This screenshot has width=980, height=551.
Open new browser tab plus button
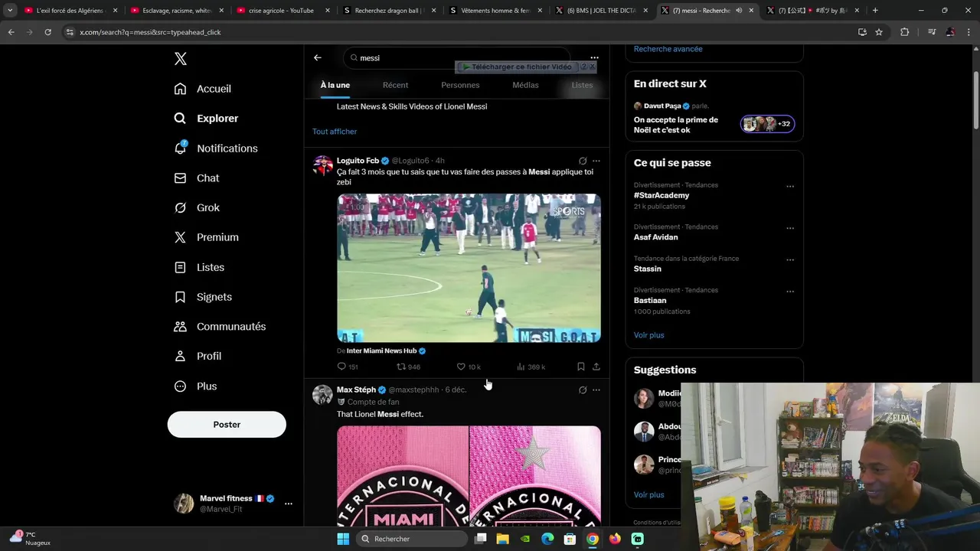point(875,11)
